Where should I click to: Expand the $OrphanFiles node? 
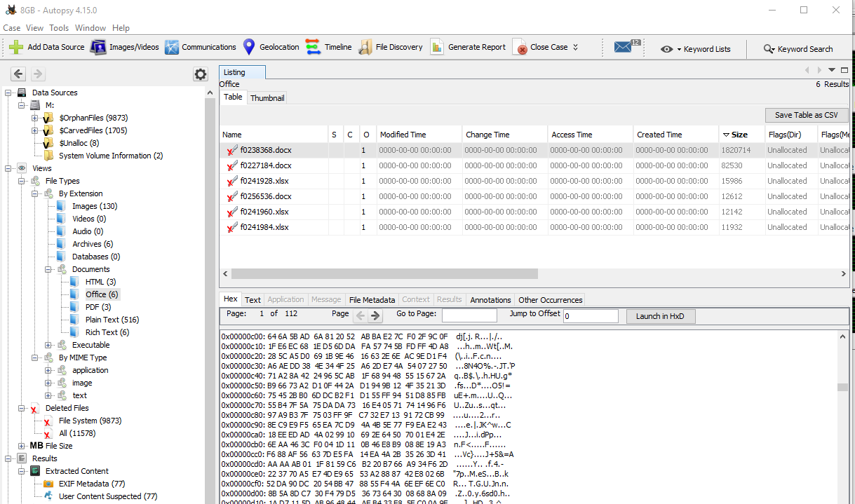click(35, 118)
